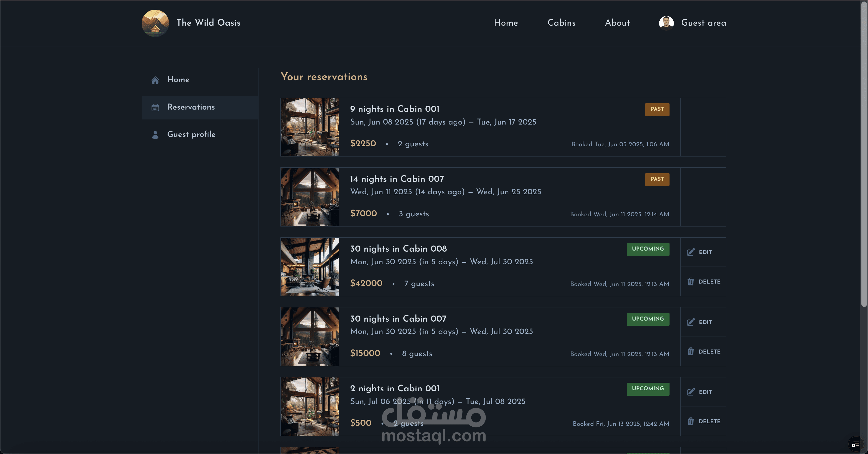Click the Wed, Jun 11 2025 date range
Viewport: 868px width, 454px height.
(x=445, y=192)
